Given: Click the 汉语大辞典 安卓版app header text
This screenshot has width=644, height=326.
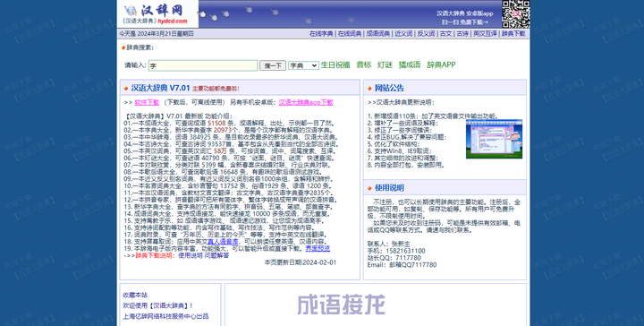Looking at the screenshot, I should click(464, 13).
